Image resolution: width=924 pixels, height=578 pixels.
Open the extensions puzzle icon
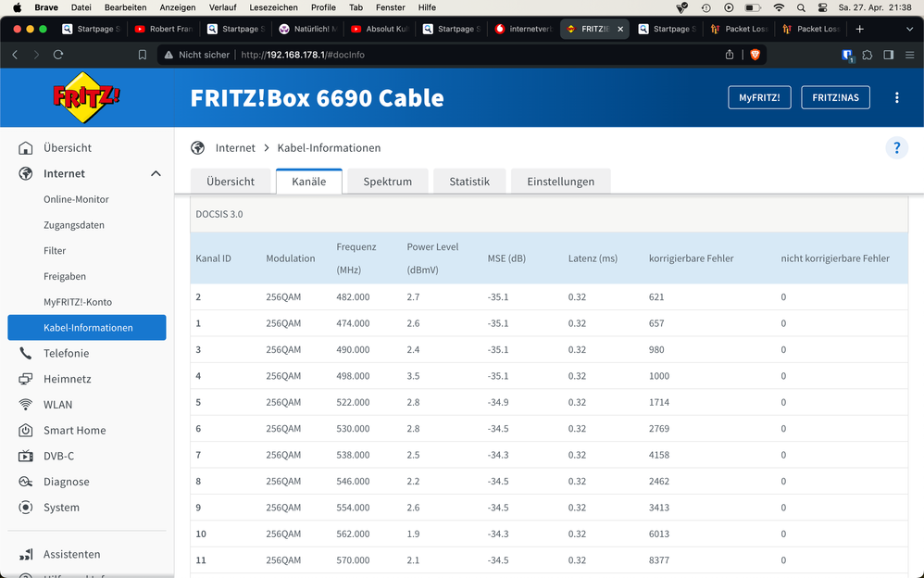click(868, 55)
